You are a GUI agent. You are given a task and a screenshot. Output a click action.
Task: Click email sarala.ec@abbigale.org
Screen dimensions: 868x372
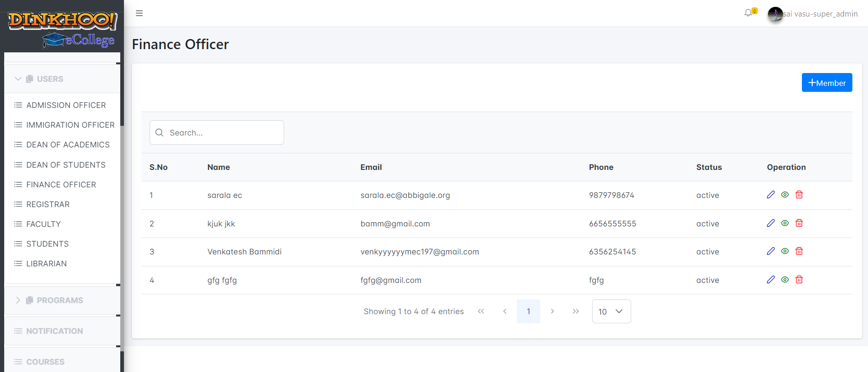point(405,195)
